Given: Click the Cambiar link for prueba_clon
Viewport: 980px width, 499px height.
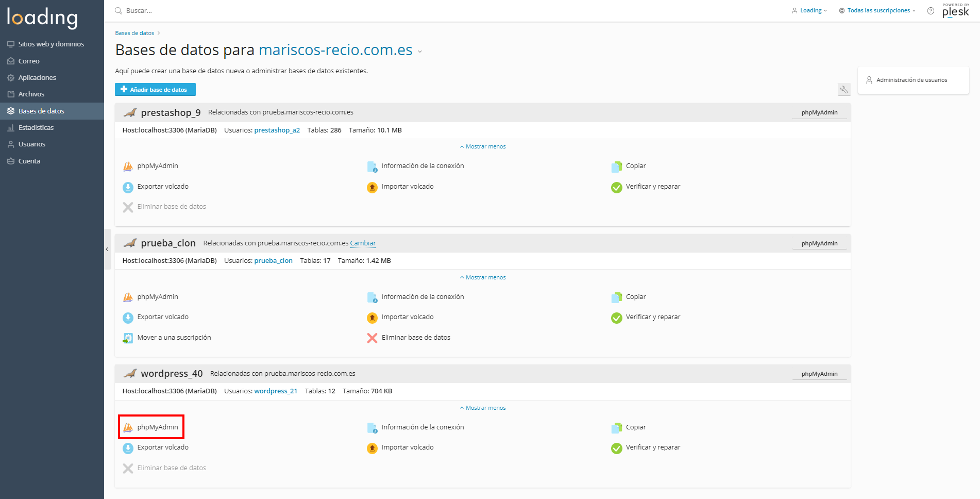Looking at the screenshot, I should (x=363, y=243).
